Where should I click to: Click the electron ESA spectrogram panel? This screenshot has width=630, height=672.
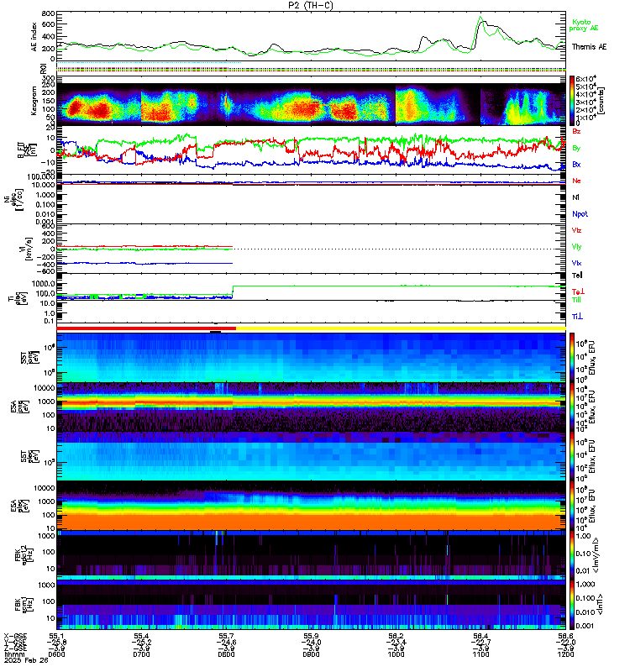pyautogui.click(x=311, y=506)
